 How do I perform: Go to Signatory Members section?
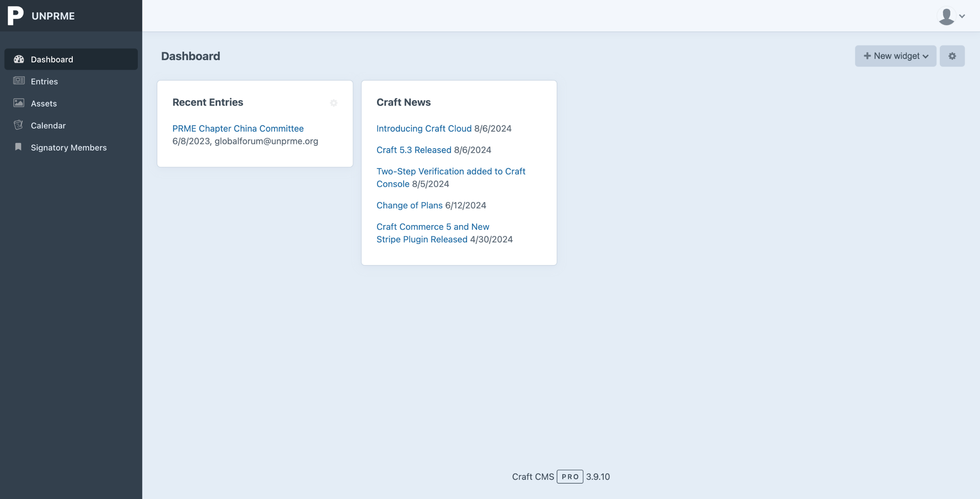click(x=69, y=147)
